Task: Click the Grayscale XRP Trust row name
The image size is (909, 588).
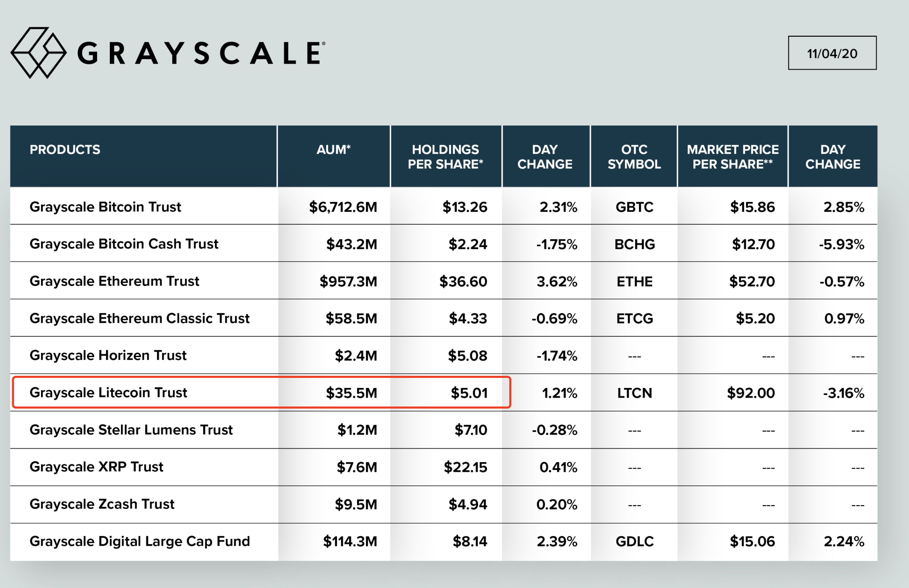Action: coord(97,467)
